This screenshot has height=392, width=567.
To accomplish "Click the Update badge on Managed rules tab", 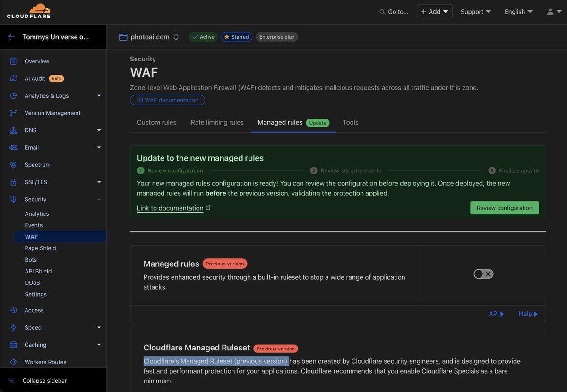I will click(318, 123).
